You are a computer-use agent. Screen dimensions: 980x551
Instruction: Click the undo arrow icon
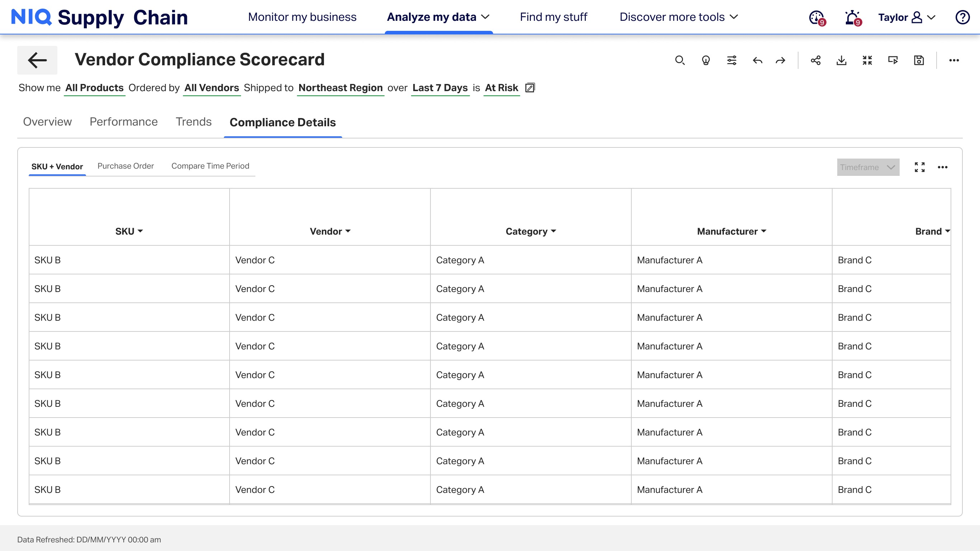point(758,60)
